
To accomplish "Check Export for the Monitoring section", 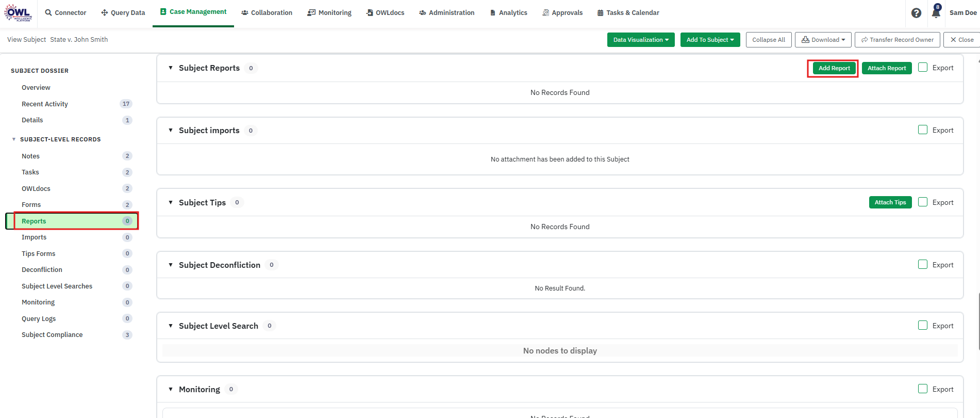I will point(923,389).
